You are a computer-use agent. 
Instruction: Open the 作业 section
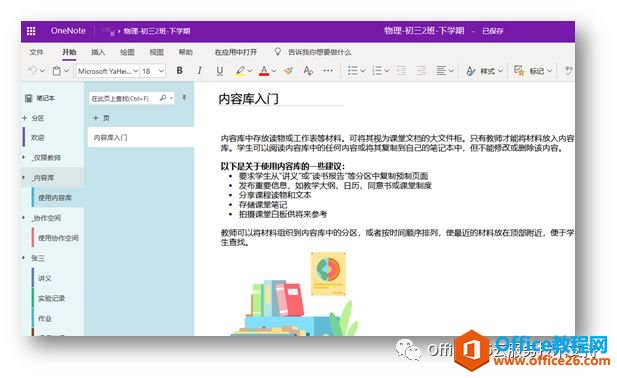[45, 319]
